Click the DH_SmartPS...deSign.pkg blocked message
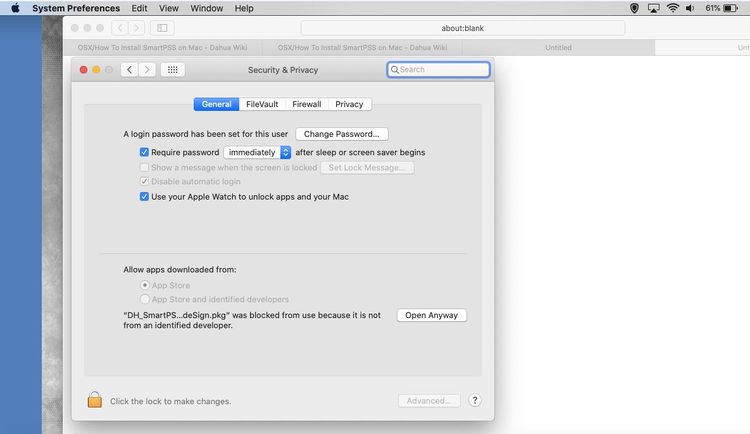Image resolution: width=750 pixels, height=434 pixels. 252,320
